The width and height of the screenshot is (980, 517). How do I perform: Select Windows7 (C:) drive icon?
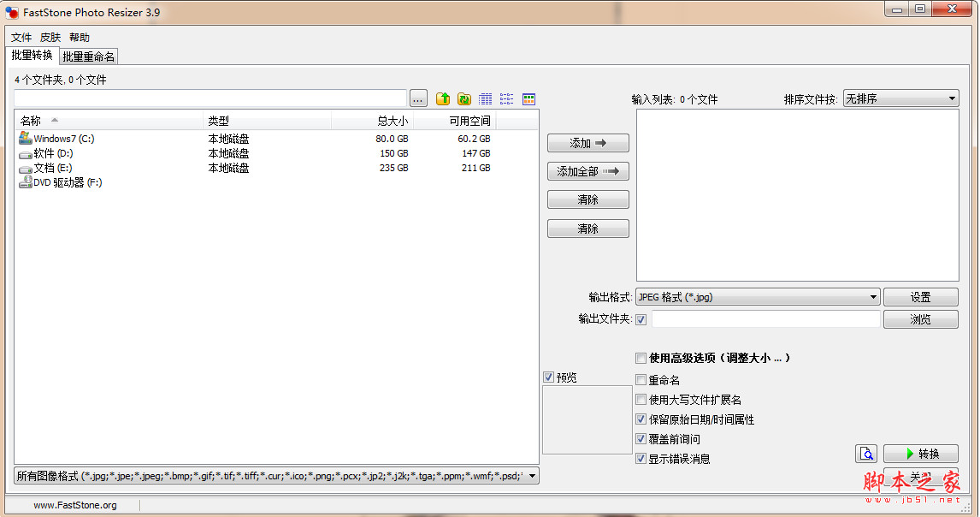[25, 138]
